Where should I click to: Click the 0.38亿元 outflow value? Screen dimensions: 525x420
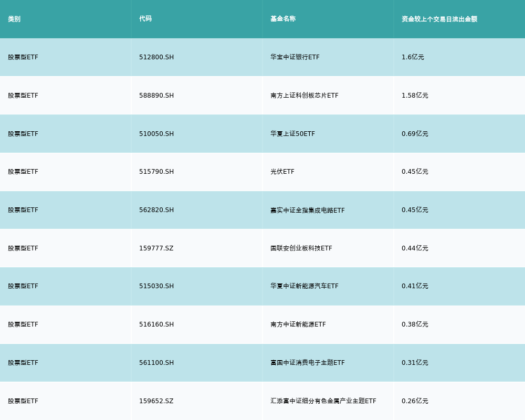[415, 324]
